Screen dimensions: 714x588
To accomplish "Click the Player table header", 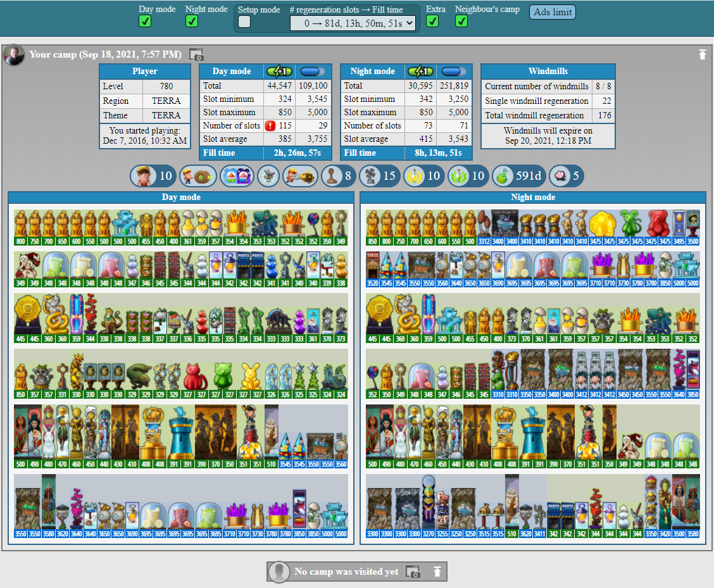I will tap(145, 72).
